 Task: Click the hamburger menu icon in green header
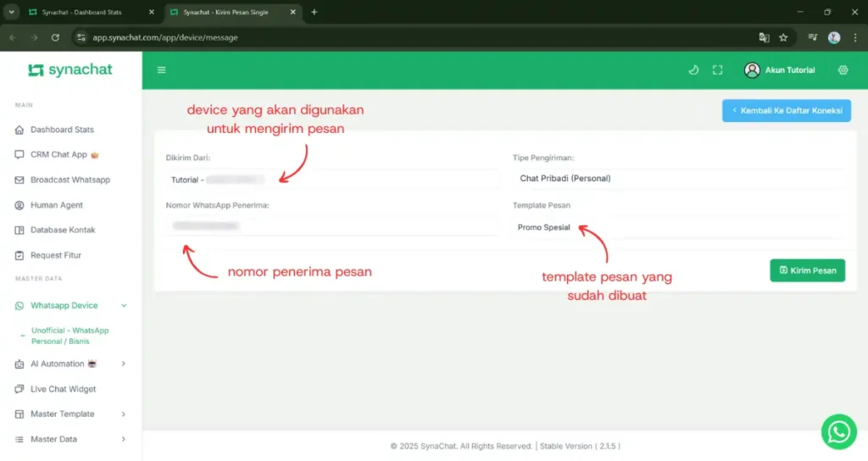click(x=162, y=69)
